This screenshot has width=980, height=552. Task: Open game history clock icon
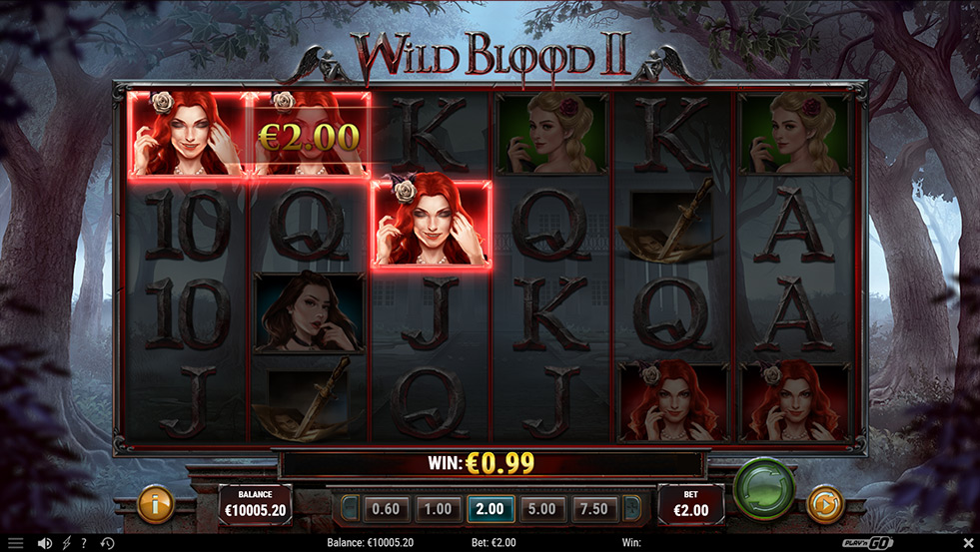[107, 543]
